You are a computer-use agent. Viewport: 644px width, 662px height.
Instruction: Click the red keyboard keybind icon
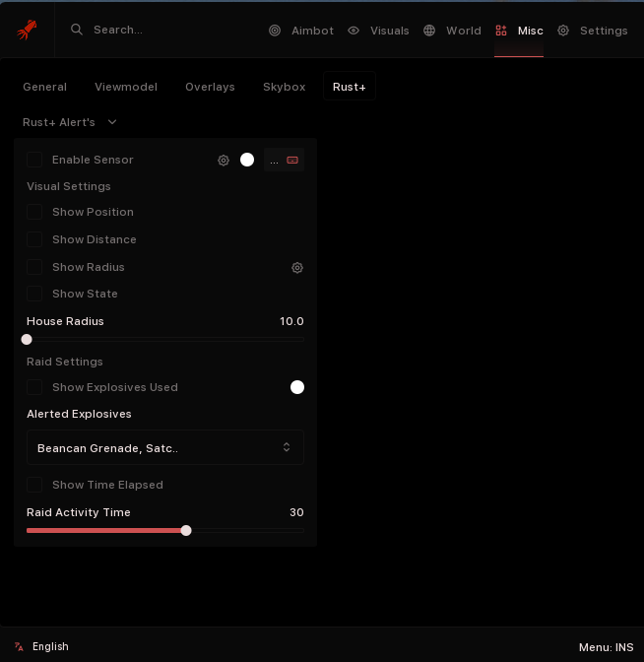[x=292, y=160]
